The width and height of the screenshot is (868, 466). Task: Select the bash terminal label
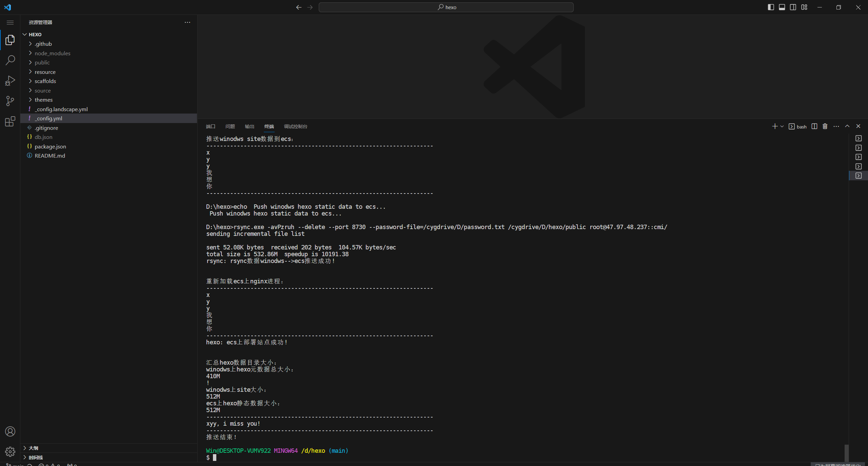coord(798,126)
